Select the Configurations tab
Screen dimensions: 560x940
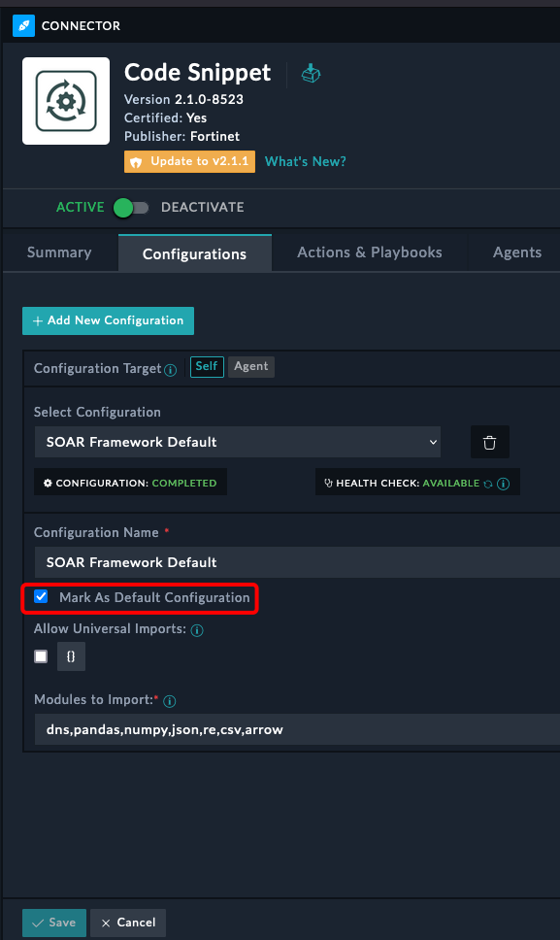click(x=195, y=253)
